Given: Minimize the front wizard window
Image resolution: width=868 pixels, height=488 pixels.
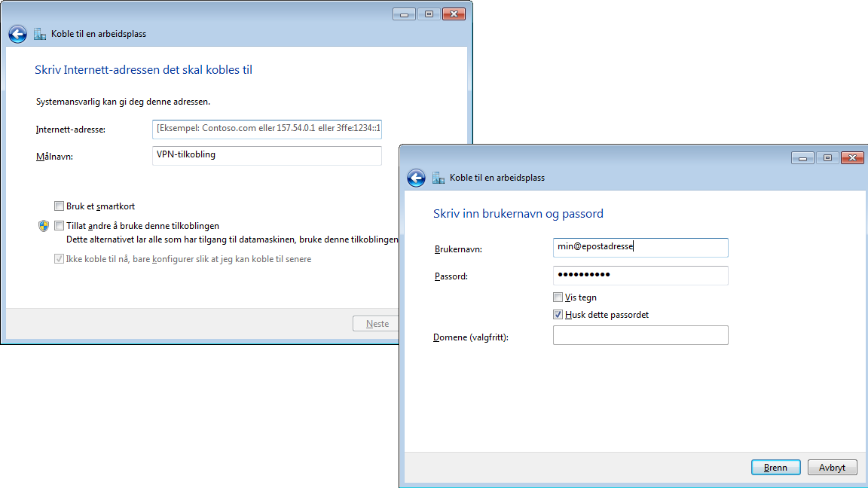Looking at the screenshot, I should click(802, 157).
